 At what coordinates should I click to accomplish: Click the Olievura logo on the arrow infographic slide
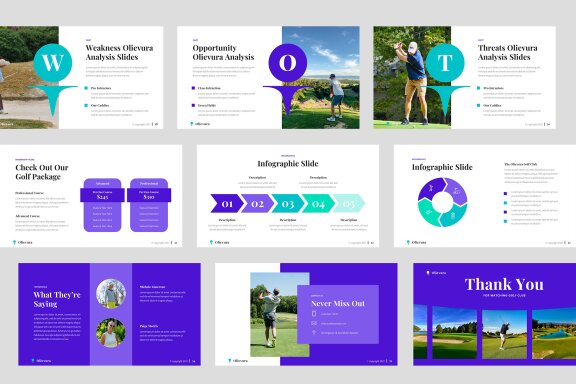(x=219, y=243)
